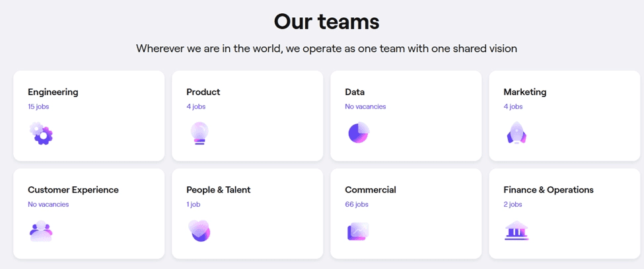Click the Finance & Operations bank icon
The width and height of the screenshot is (644, 269).
click(517, 231)
